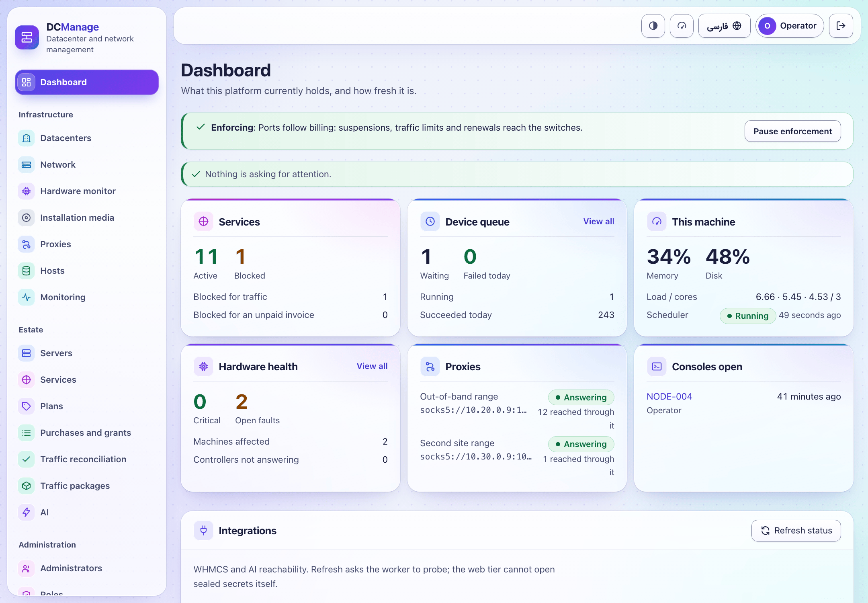Open Purchases and grants
This screenshot has height=603, width=868.
(87, 433)
